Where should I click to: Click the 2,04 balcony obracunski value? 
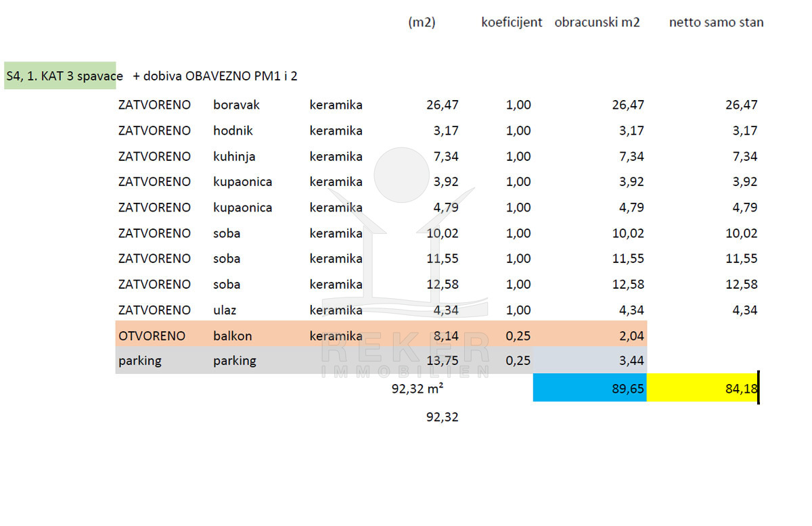[x=631, y=336]
